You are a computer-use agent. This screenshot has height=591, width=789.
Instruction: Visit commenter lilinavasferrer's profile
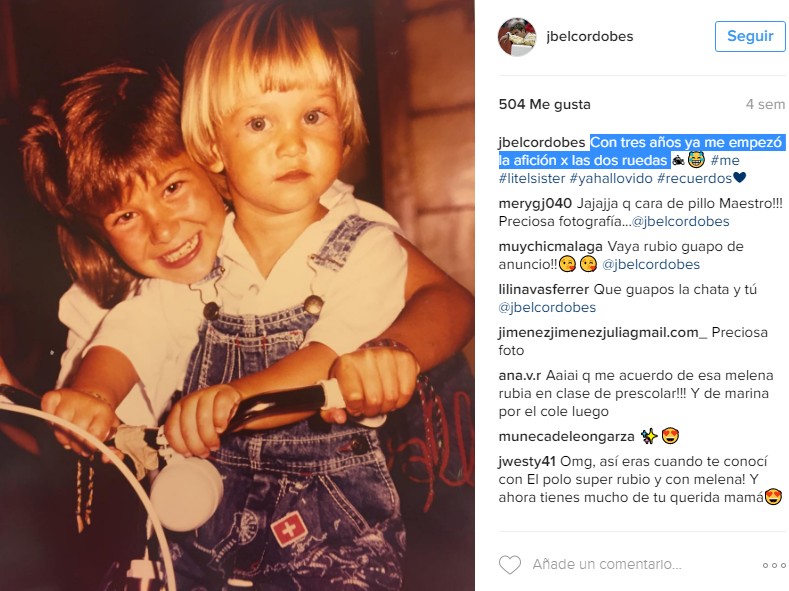point(543,289)
